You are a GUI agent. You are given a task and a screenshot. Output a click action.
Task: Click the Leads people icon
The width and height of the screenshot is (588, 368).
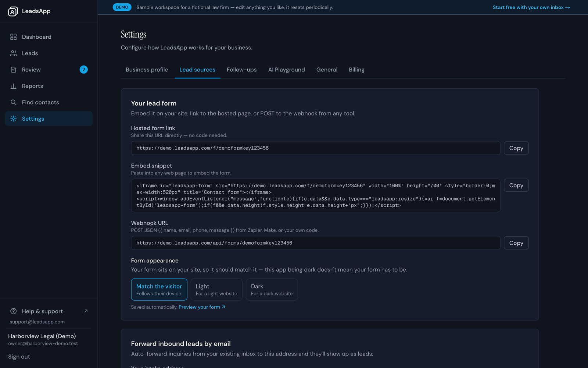coord(14,53)
